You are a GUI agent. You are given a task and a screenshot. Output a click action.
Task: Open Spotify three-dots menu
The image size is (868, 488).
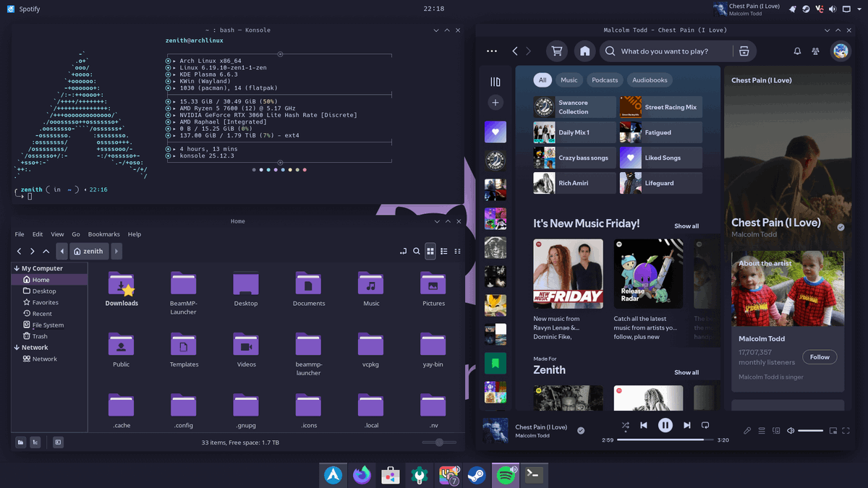492,51
